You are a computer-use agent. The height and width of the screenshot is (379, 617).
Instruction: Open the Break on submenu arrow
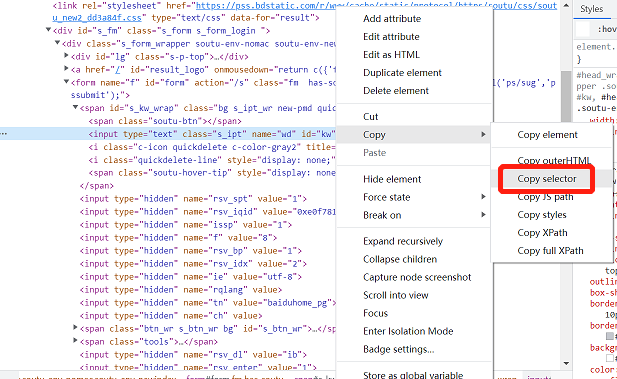coord(483,215)
